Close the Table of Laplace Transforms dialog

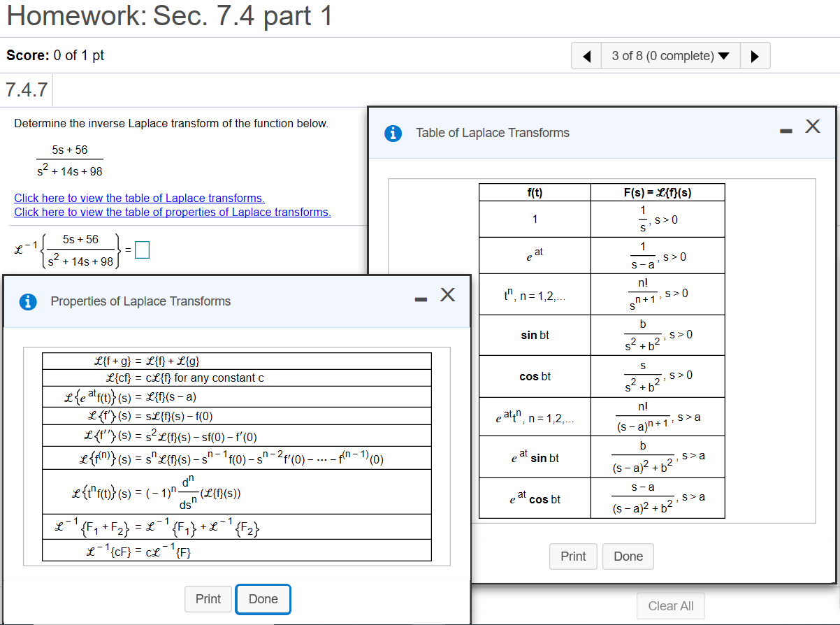click(812, 127)
